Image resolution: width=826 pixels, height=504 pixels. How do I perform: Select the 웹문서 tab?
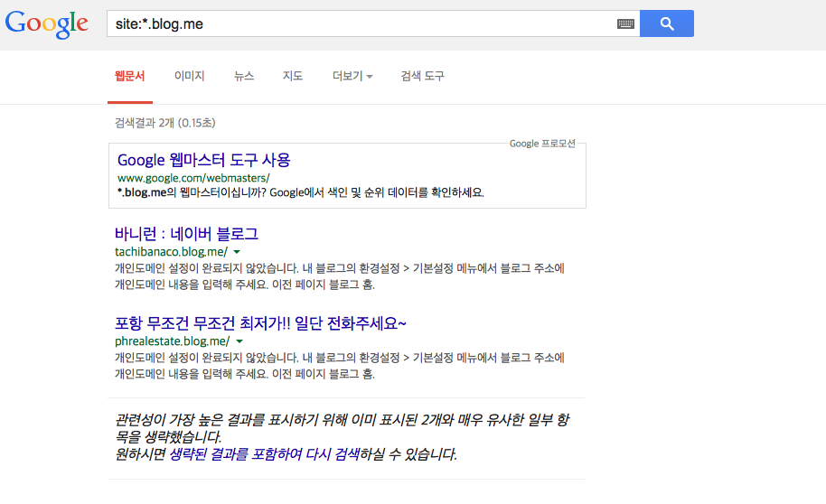pyautogui.click(x=129, y=77)
